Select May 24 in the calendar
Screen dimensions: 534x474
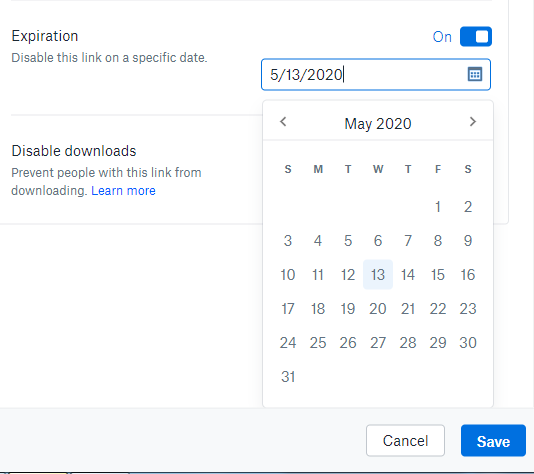coord(288,343)
